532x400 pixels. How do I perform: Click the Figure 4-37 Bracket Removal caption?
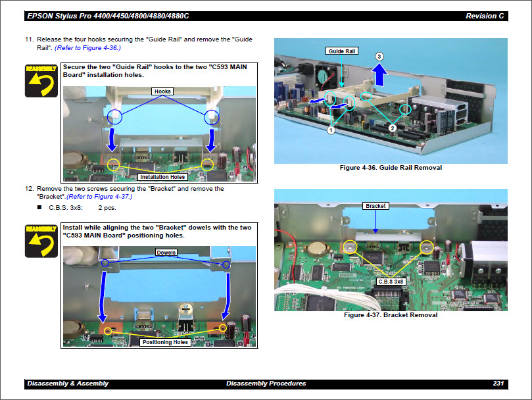tap(391, 315)
